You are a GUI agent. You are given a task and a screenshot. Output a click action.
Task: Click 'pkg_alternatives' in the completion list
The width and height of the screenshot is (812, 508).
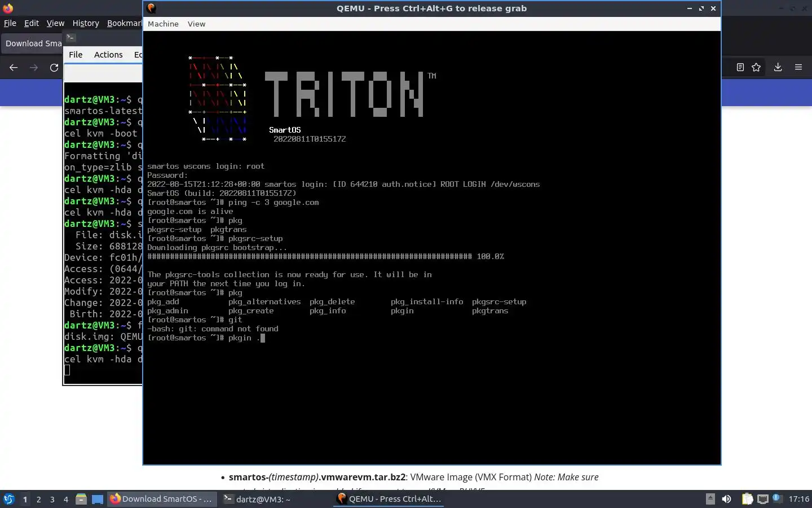(264, 301)
